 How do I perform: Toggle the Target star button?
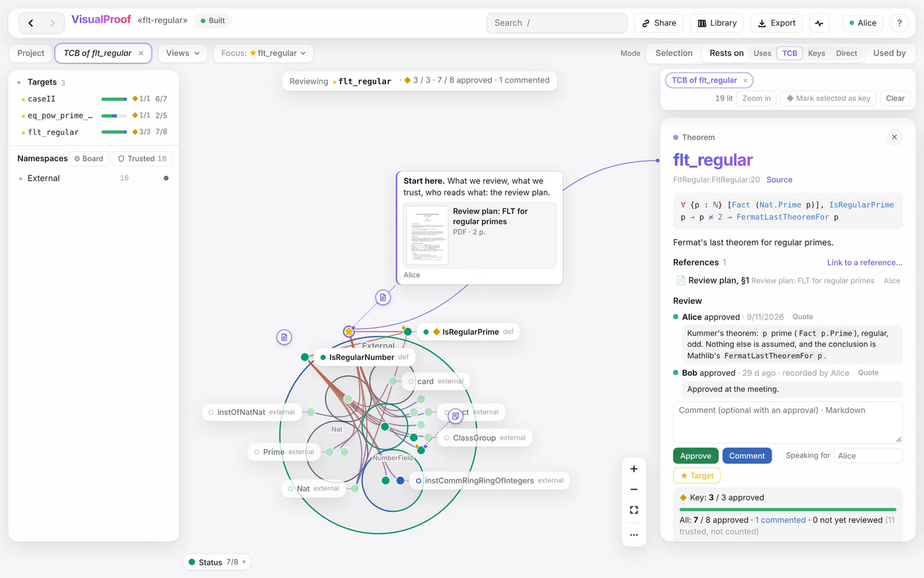[x=697, y=476]
